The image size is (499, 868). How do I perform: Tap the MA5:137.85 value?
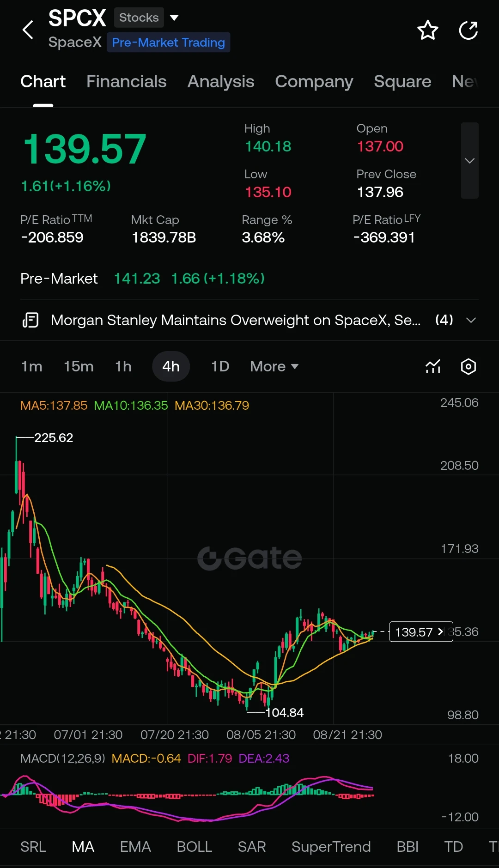click(x=54, y=406)
